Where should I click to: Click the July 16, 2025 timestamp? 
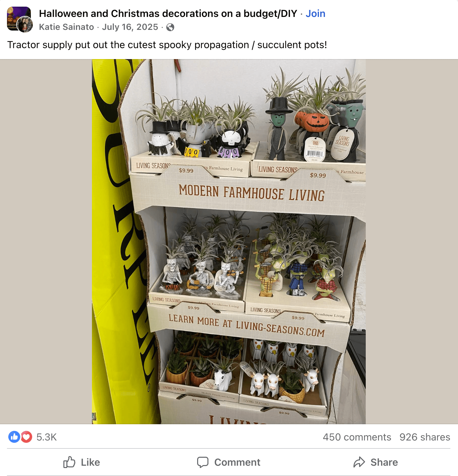130,27
